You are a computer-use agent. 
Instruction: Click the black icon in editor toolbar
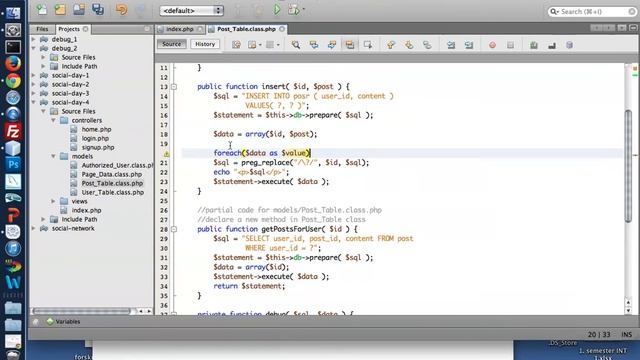552,45
